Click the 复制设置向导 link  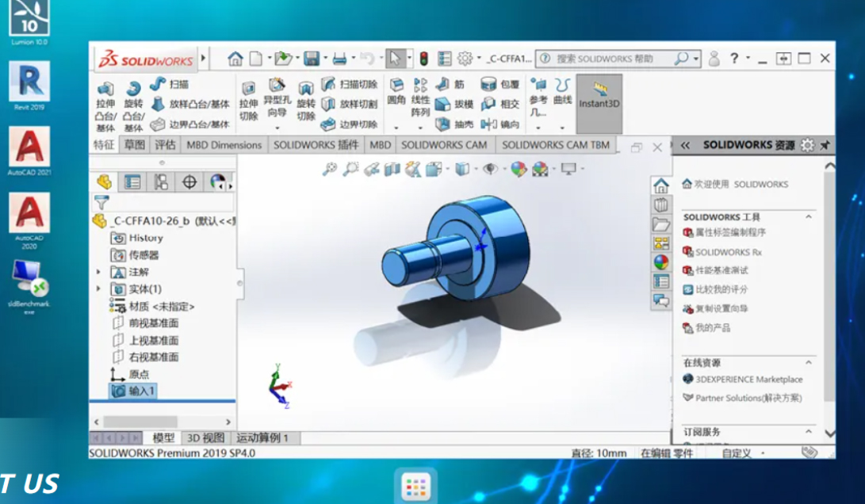715,308
